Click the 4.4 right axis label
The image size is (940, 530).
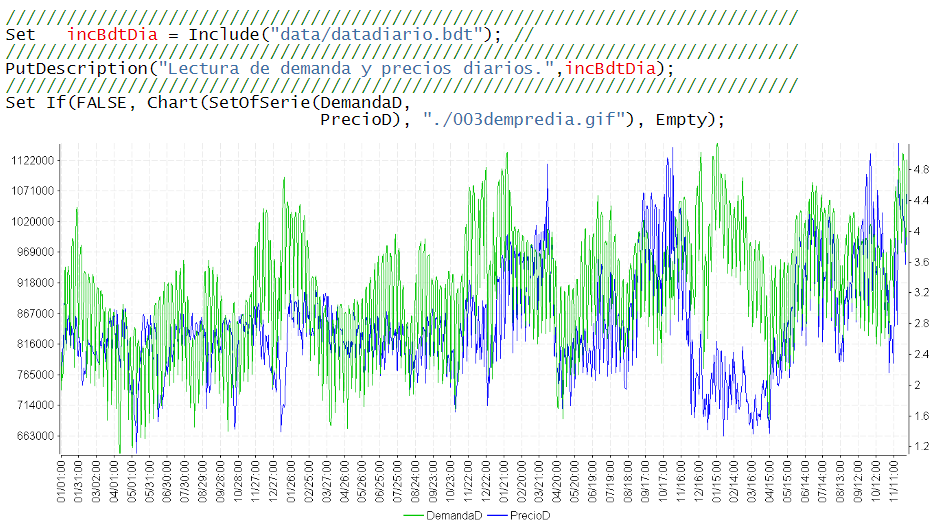tap(921, 200)
